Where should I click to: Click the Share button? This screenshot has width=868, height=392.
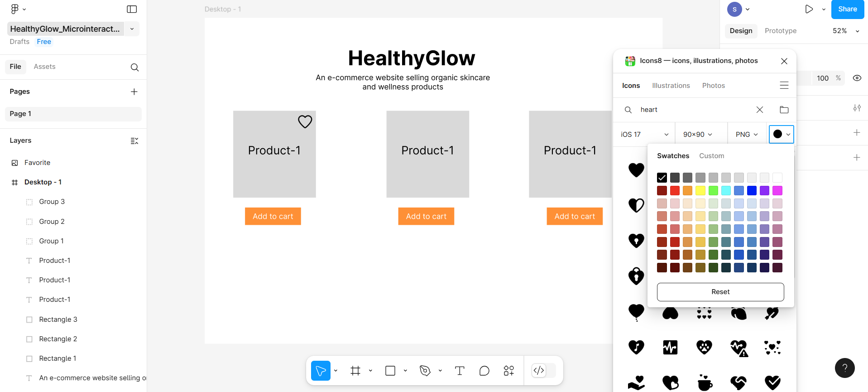coord(847,9)
